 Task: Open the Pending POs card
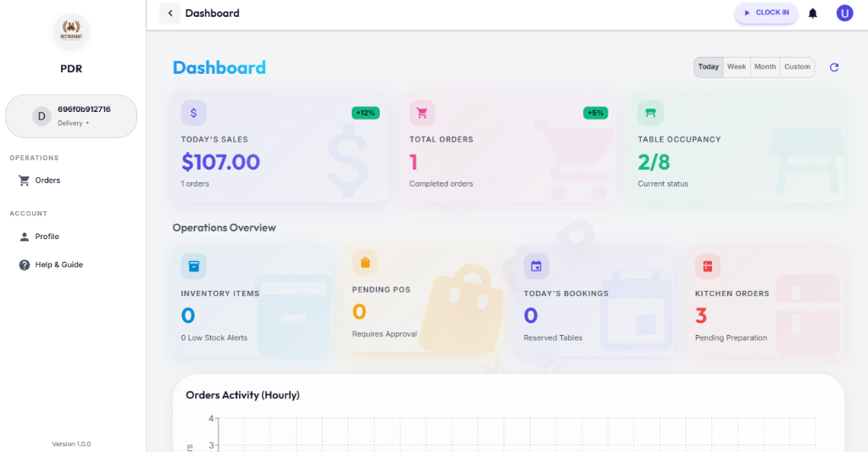[422, 301]
